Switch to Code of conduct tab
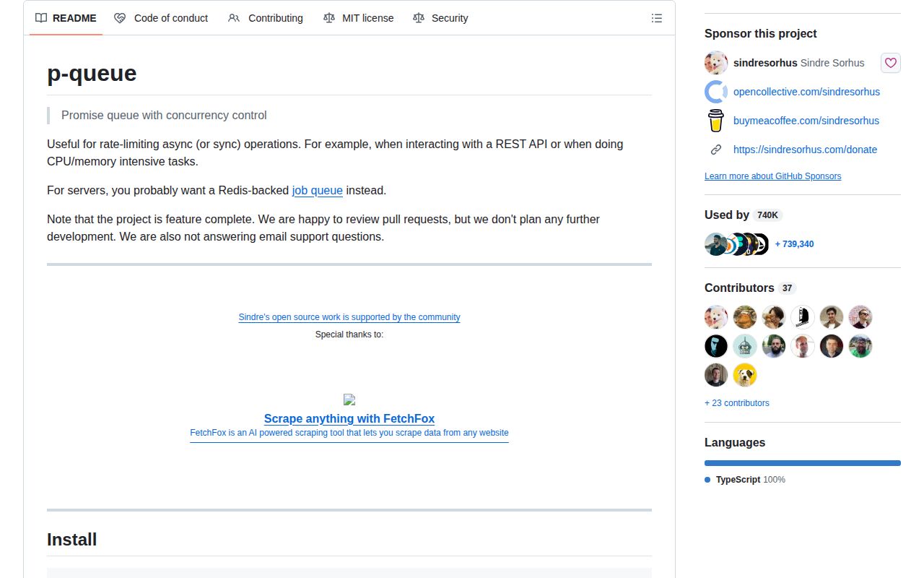 point(161,18)
